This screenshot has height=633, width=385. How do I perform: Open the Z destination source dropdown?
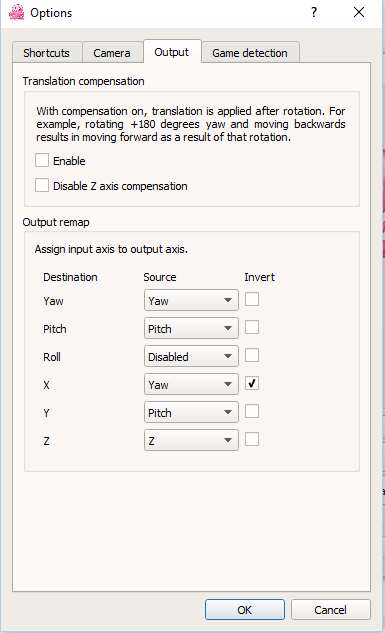coord(191,440)
